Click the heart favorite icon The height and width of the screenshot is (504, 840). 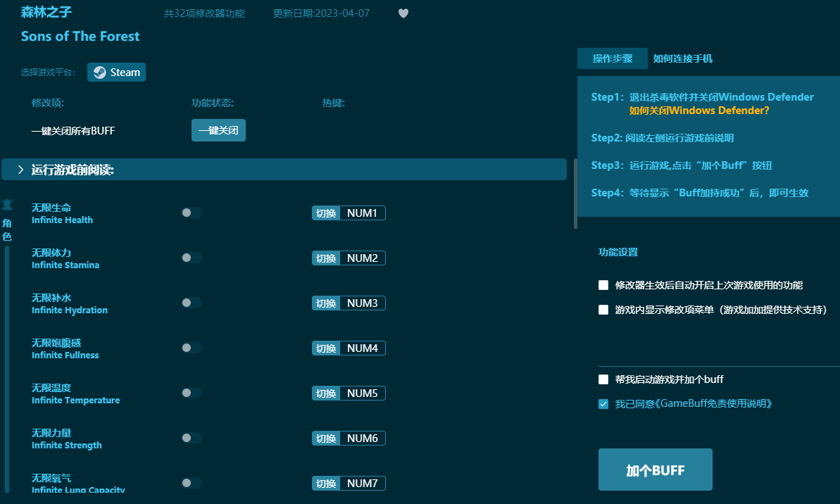pyautogui.click(x=403, y=13)
